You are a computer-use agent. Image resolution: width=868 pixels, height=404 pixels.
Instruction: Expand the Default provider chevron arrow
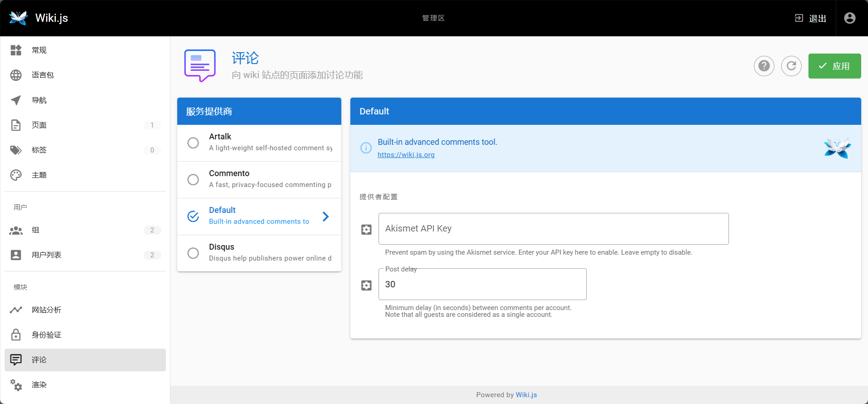pyautogui.click(x=325, y=217)
